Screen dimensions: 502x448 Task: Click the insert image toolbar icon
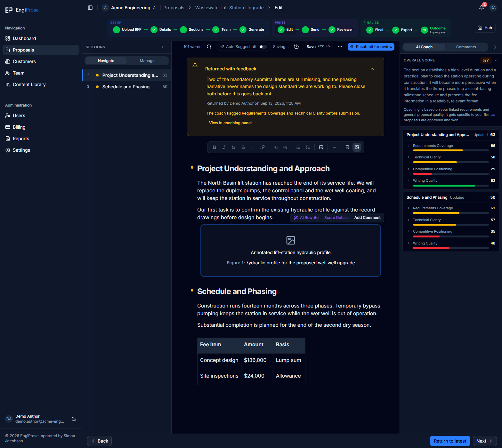357,147
